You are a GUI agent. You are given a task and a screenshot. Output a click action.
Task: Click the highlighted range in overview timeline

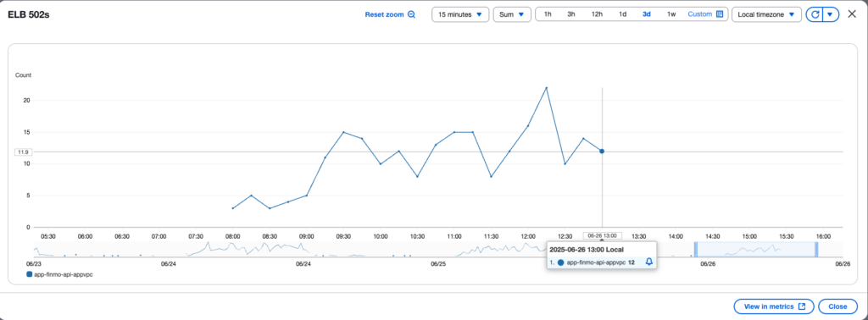click(x=755, y=249)
